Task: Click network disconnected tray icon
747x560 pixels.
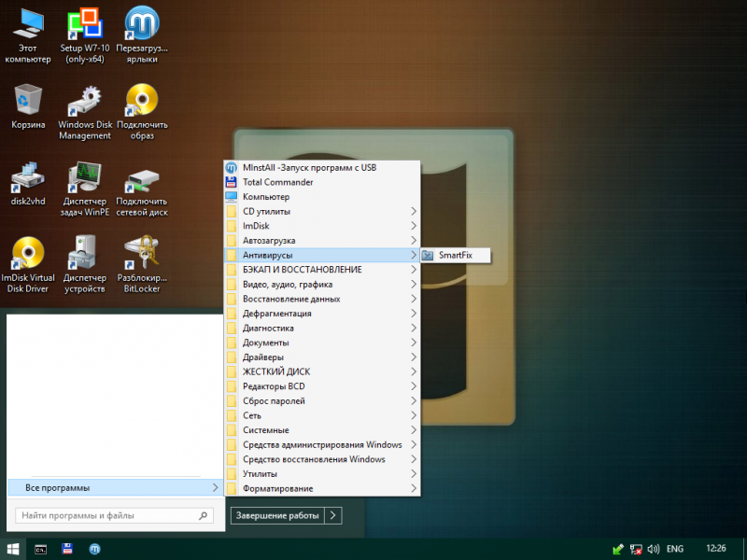Action: [636, 550]
